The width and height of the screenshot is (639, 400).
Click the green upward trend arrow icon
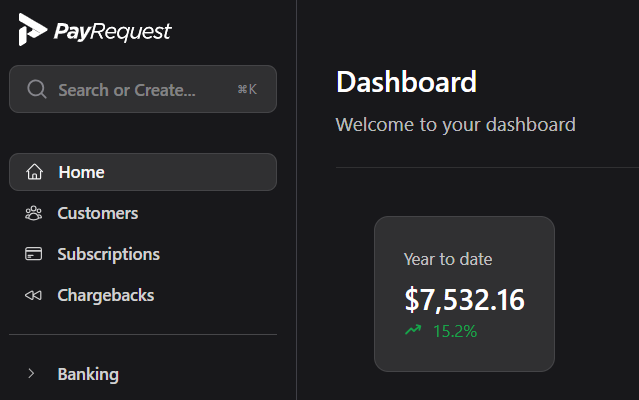413,330
